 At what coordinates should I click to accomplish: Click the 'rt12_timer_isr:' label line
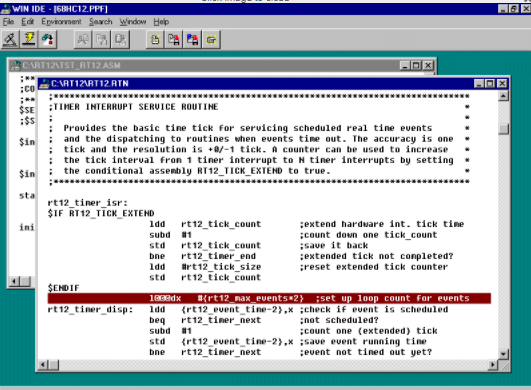click(88, 203)
